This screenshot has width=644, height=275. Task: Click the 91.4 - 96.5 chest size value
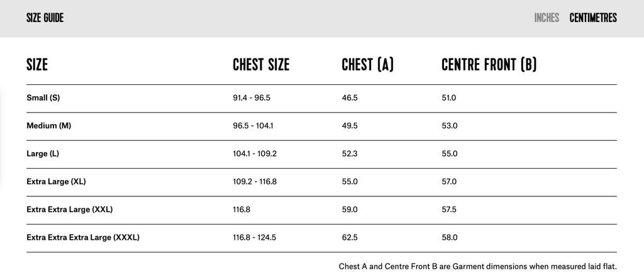251,98
